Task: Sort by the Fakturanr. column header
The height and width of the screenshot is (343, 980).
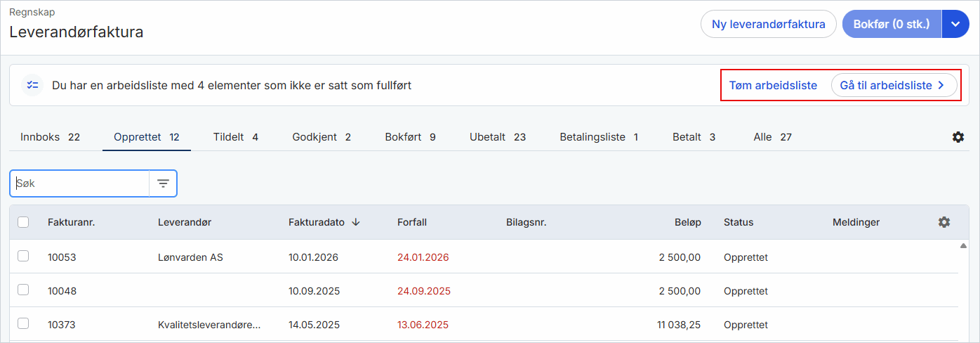Action: pos(71,222)
